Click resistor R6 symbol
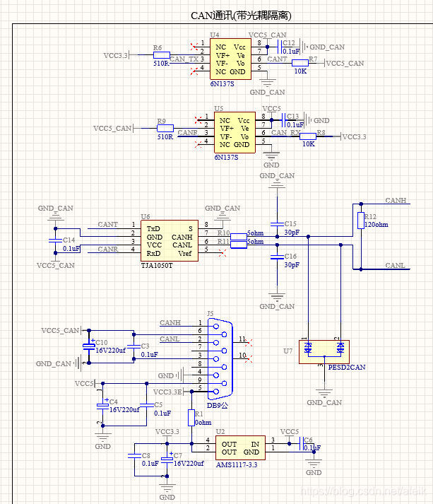The image size is (433, 504). tap(162, 55)
